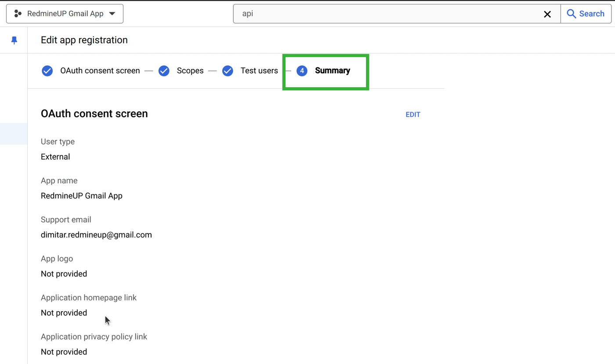Click the EDIT link for OAuth consent screen

(x=412, y=114)
